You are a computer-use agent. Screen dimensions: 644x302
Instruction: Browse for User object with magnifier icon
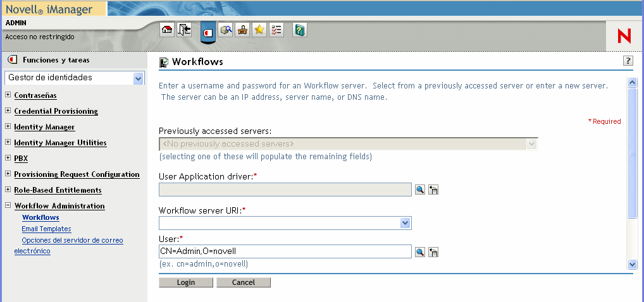(x=420, y=252)
